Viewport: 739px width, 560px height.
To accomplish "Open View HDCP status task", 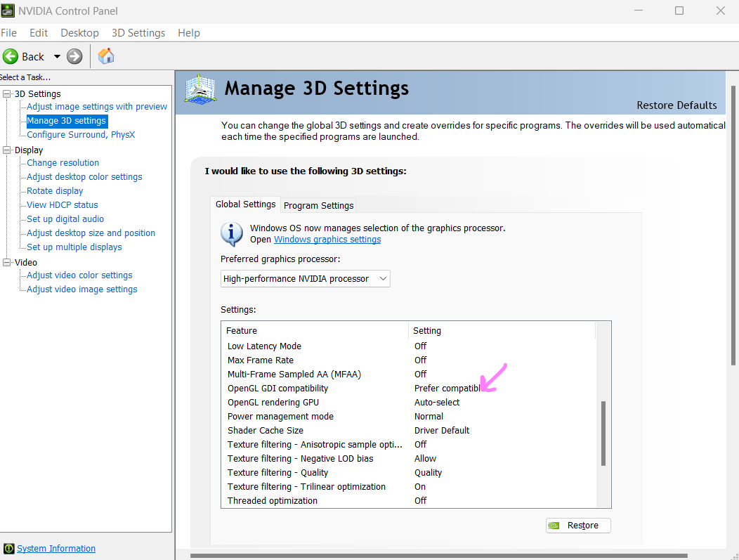I will coord(63,205).
